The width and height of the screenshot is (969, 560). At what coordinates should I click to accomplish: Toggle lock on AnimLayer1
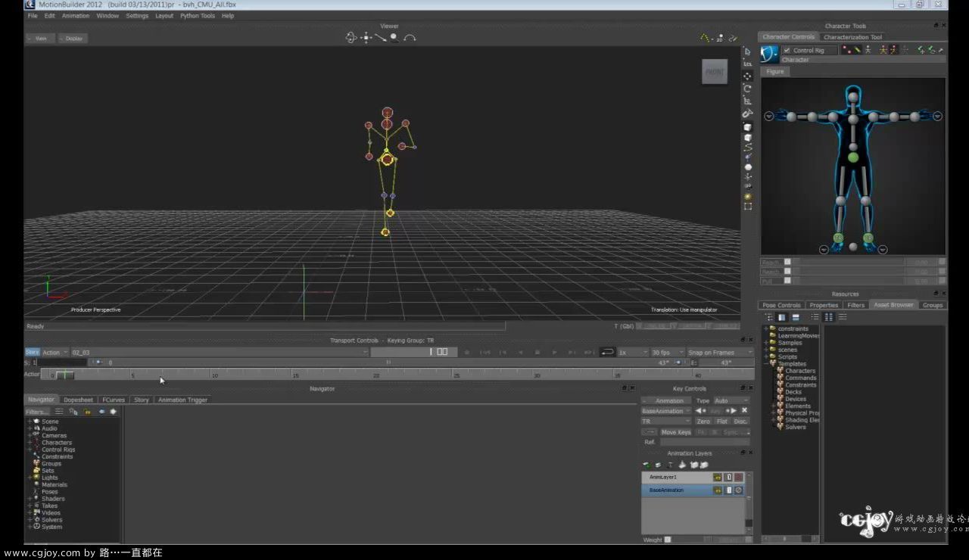717,478
